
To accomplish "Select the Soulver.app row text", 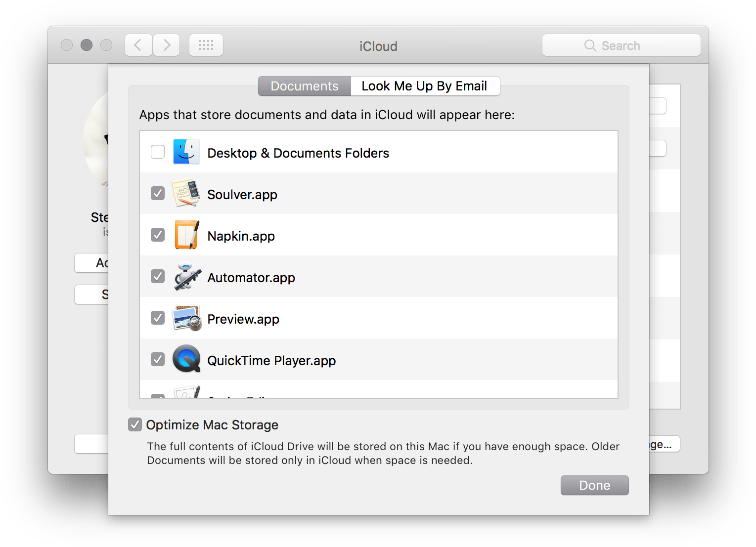I will (242, 195).
